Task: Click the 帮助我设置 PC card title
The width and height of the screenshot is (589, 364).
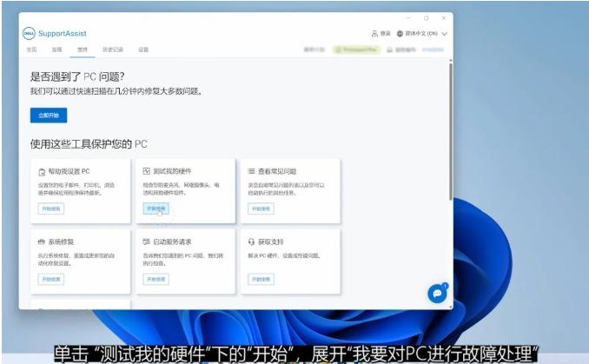Action: [x=69, y=171]
